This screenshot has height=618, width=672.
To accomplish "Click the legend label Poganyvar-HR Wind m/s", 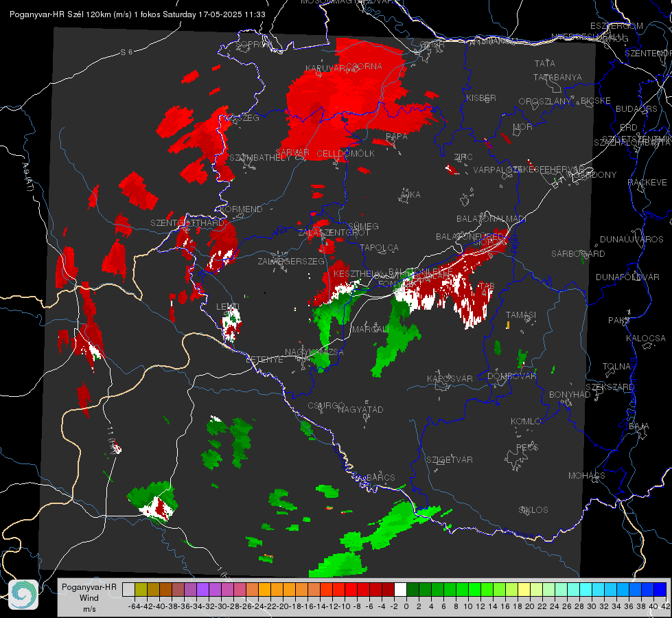I will point(89,598).
